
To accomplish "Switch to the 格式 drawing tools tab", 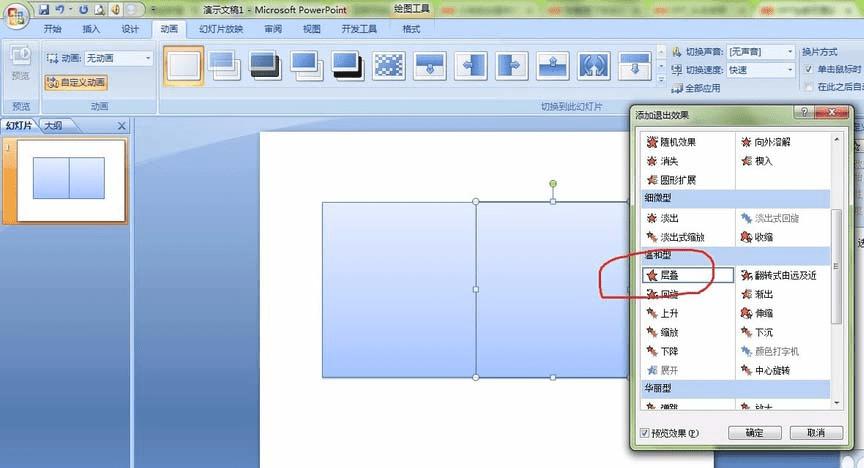I will [x=411, y=29].
